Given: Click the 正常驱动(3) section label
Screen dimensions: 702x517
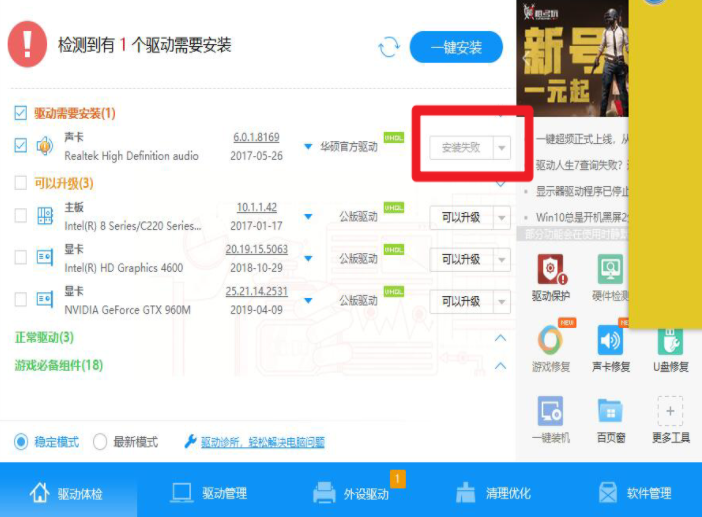Looking at the screenshot, I should [x=44, y=338].
